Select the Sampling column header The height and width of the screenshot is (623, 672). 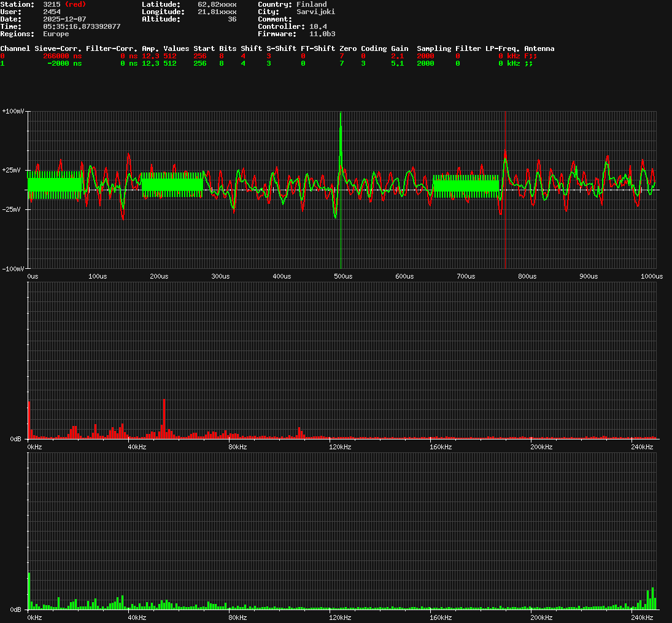434,48
